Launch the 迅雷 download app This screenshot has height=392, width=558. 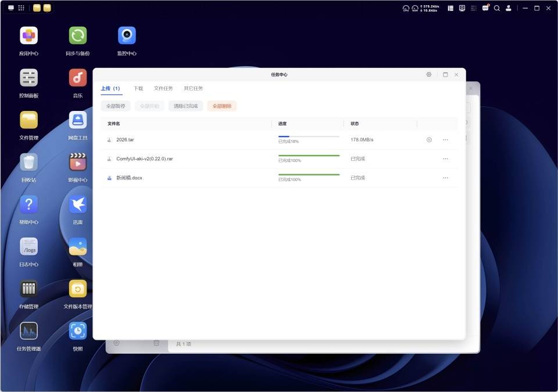click(78, 204)
